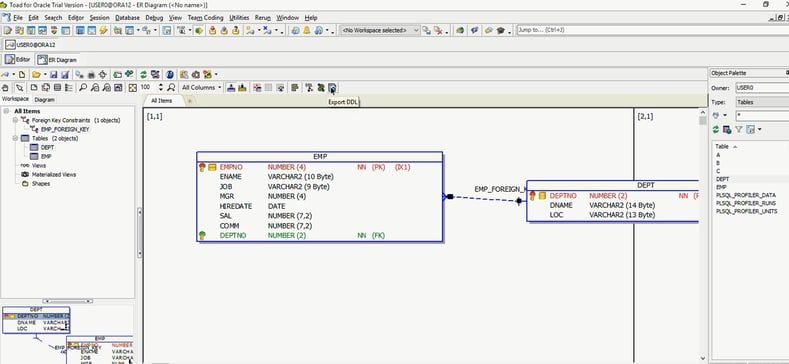
Task: Open the No Workspace selected dropdown
Action: pos(379,30)
